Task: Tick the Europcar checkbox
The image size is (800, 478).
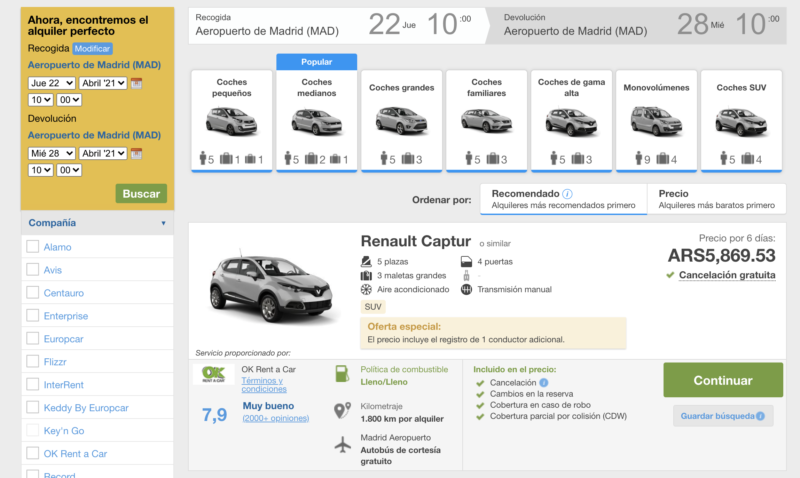Action: tap(33, 339)
